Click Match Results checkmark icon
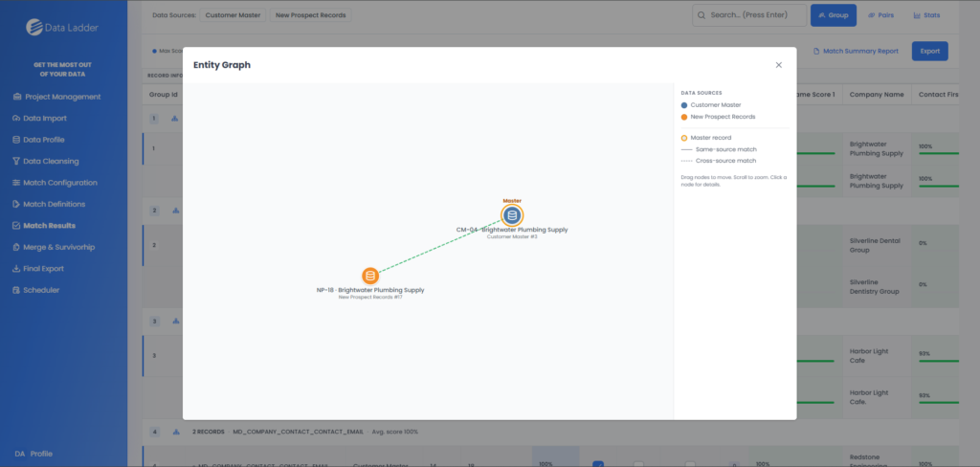Viewport: 980px width, 467px height. [16, 226]
